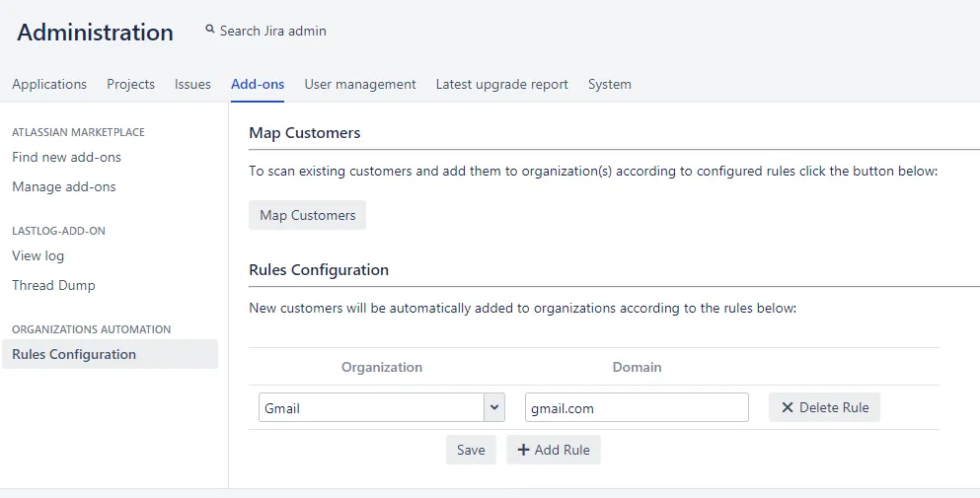Go to the Issues tab
The width and height of the screenshot is (980, 498).
coord(192,85)
